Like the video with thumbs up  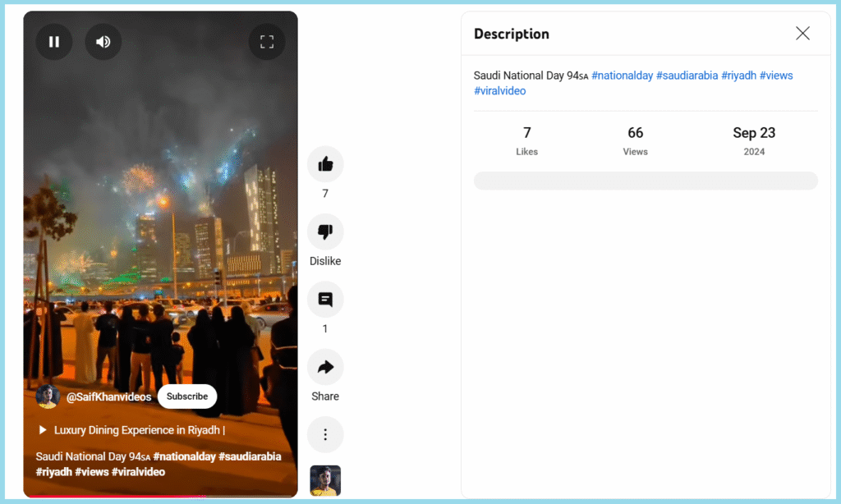tap(325, 164)
